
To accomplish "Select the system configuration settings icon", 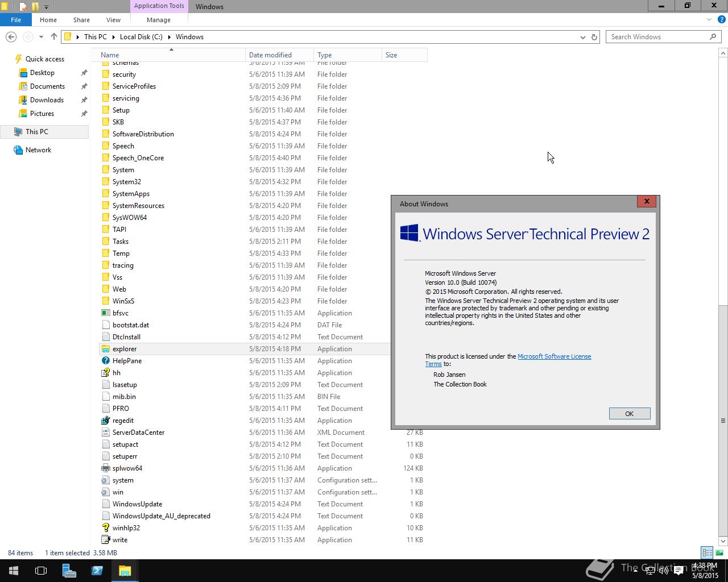I will point(105,480).
